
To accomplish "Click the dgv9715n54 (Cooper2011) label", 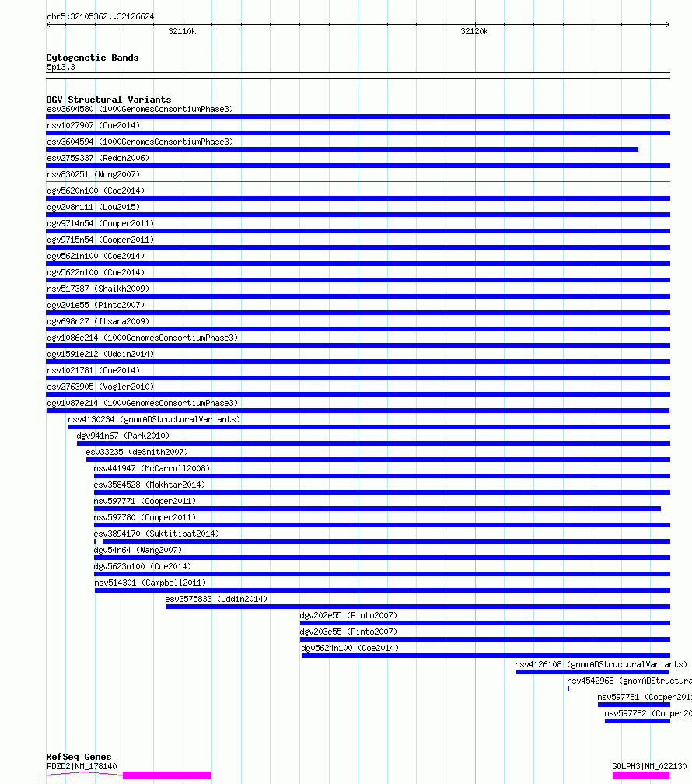I will point(100,240).
